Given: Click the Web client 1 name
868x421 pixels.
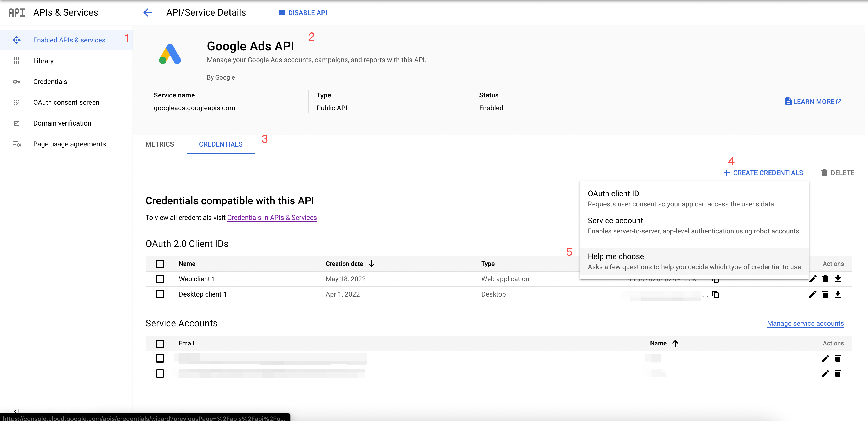Looking at the screenshot, I should pyautogui.click(x=197, y=279).
